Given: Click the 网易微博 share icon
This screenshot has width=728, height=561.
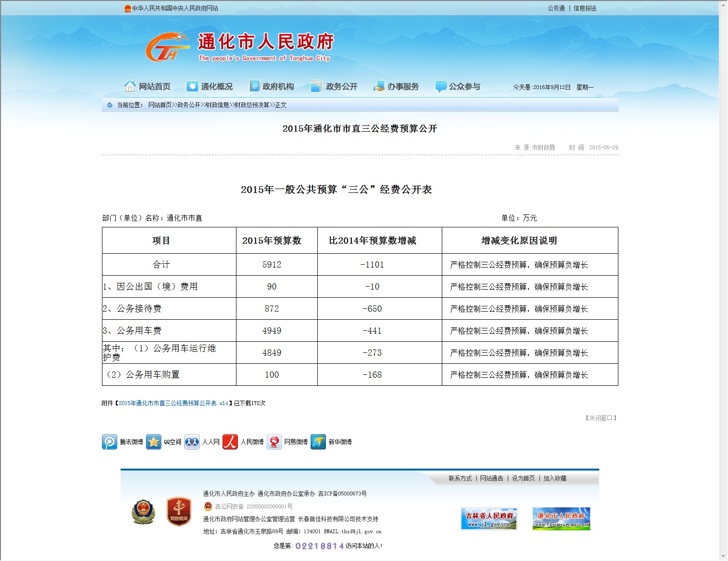Looking at the screenshot, I should tap(274, 442).
